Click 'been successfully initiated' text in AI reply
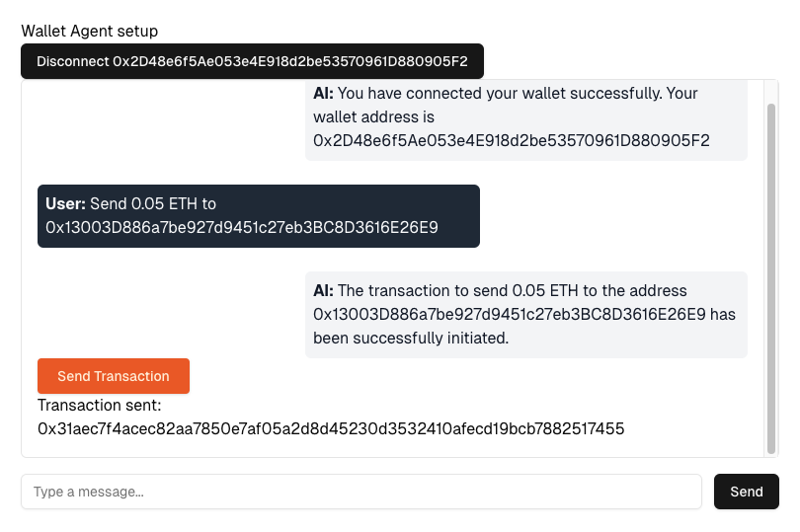 coord(410,339)
